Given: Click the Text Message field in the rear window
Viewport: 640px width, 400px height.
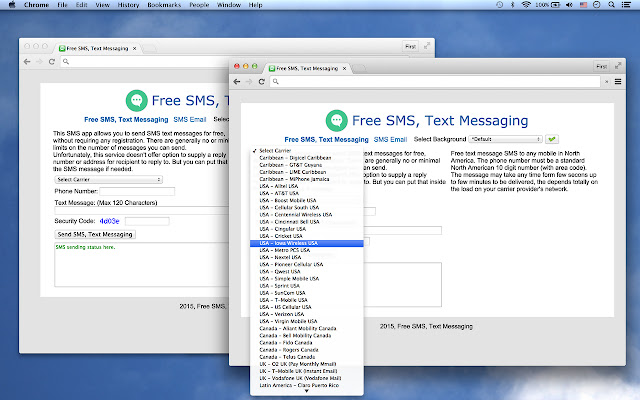Looking at the screenshot, I should (142, 211).
